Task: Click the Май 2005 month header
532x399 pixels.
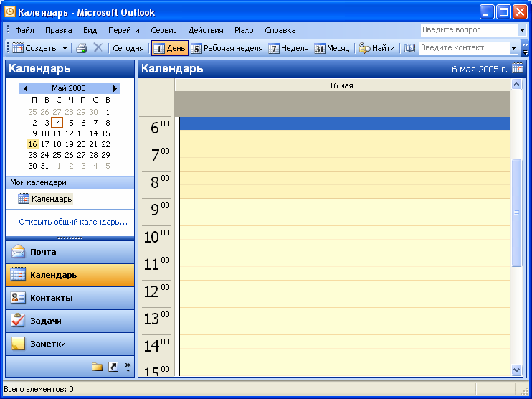Action: tap(69, 88)
